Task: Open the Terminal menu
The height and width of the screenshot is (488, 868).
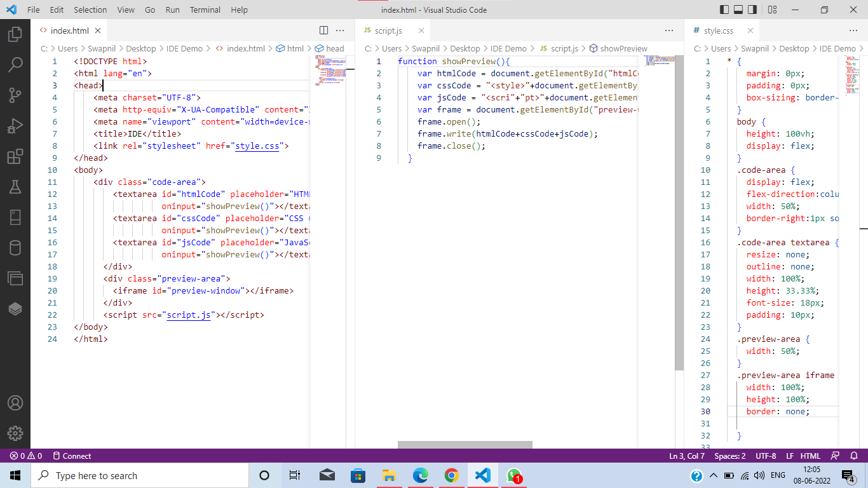Action: point(205,10)
